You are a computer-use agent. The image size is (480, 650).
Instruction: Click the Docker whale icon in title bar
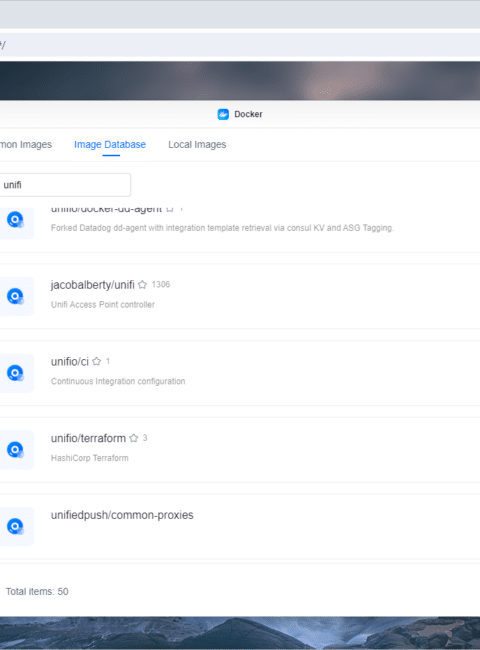click(223, 114)
